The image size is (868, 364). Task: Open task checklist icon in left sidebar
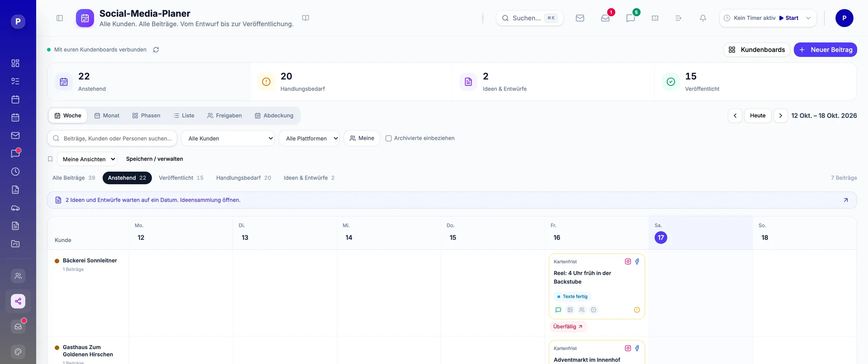point(15,81)
